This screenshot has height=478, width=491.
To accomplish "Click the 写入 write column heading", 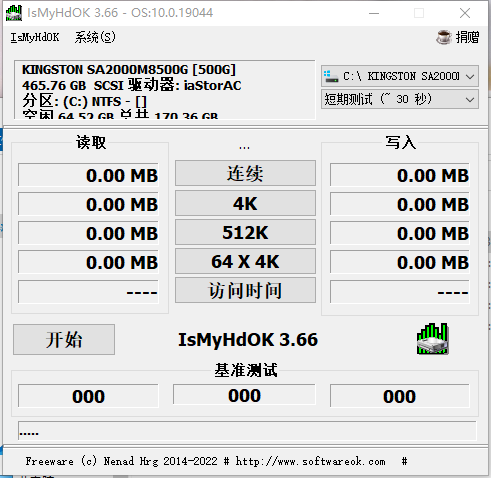I will click(x=400, y=142).
